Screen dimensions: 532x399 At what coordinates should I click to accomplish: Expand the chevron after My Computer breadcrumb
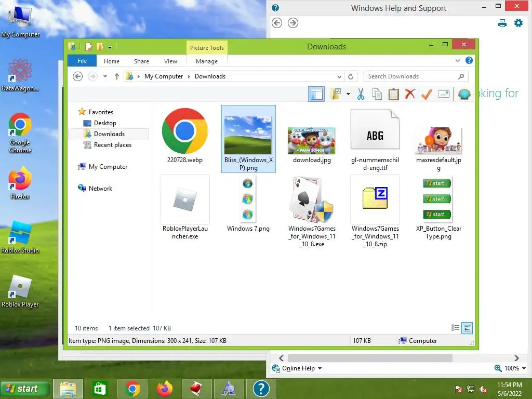[189, 76]
